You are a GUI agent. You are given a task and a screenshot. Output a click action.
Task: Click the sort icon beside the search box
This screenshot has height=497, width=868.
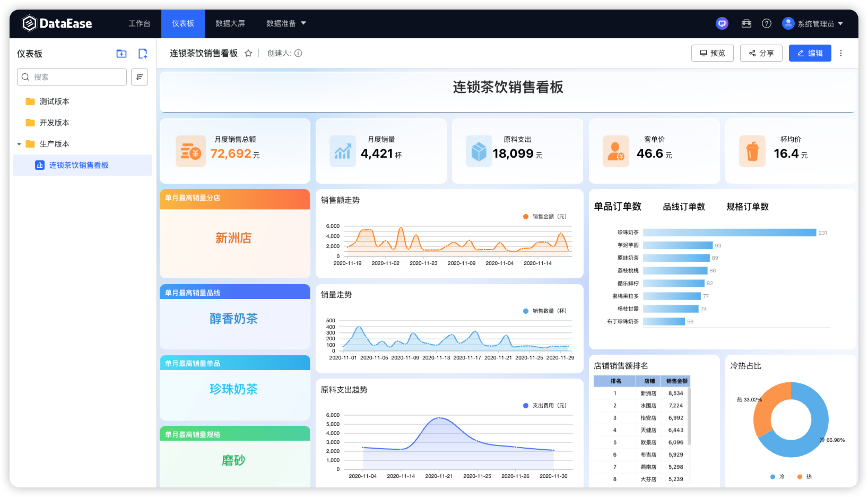click(139, 77)
